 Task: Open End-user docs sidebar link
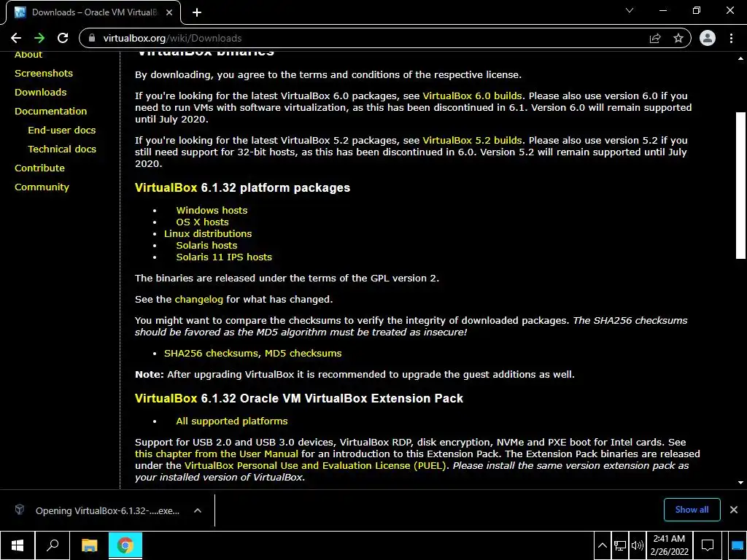click(62, 131)
